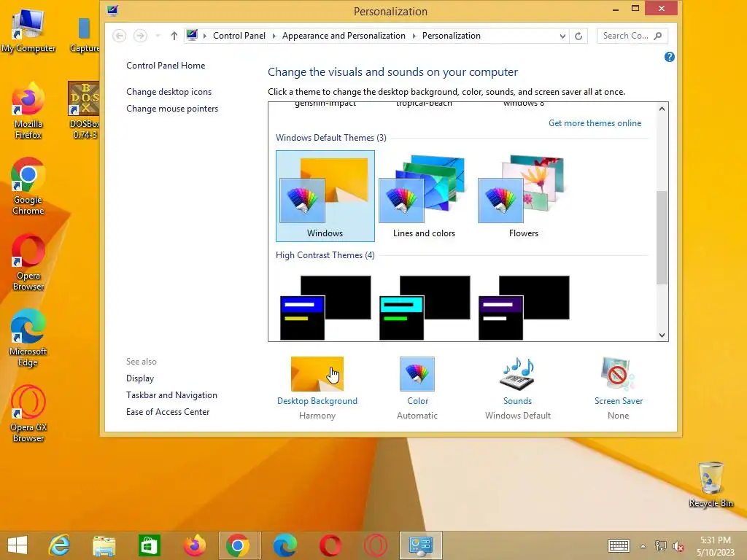The image size is (747, 560).
Task: Click Appearance and Personalization in the breadcrumb
Action: point(344,36)
